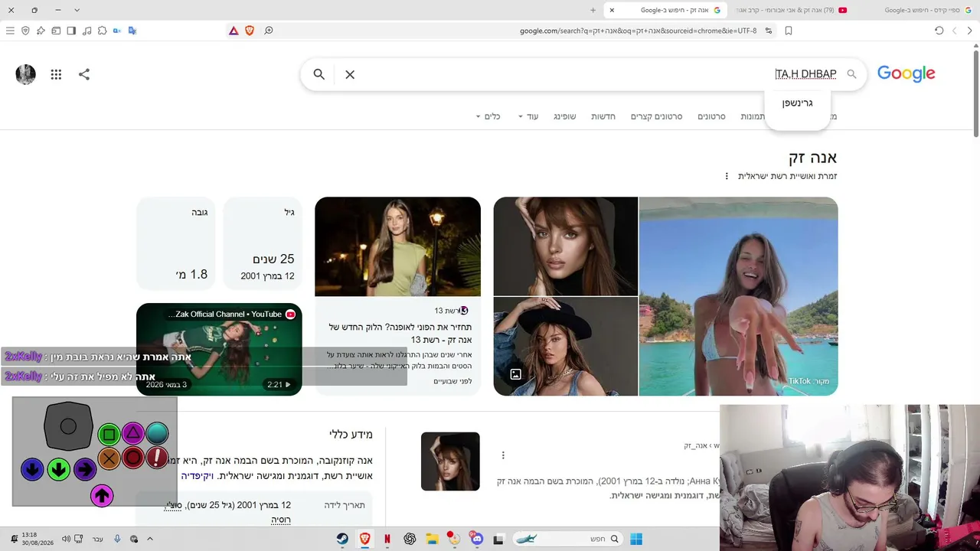Viewport: 980px width, 551px height.
Task: Switch to the סרטונים קצרים tab
Action: [656, 116]
